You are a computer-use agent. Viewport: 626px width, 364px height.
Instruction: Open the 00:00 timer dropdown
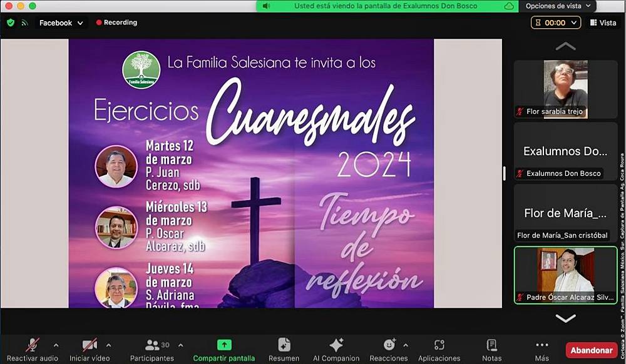coord(555,23)
